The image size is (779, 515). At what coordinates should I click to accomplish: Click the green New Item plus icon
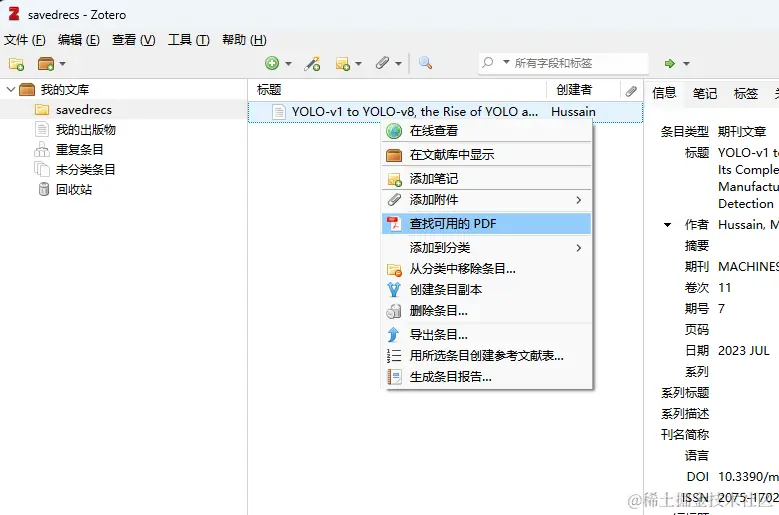[272, 63]
